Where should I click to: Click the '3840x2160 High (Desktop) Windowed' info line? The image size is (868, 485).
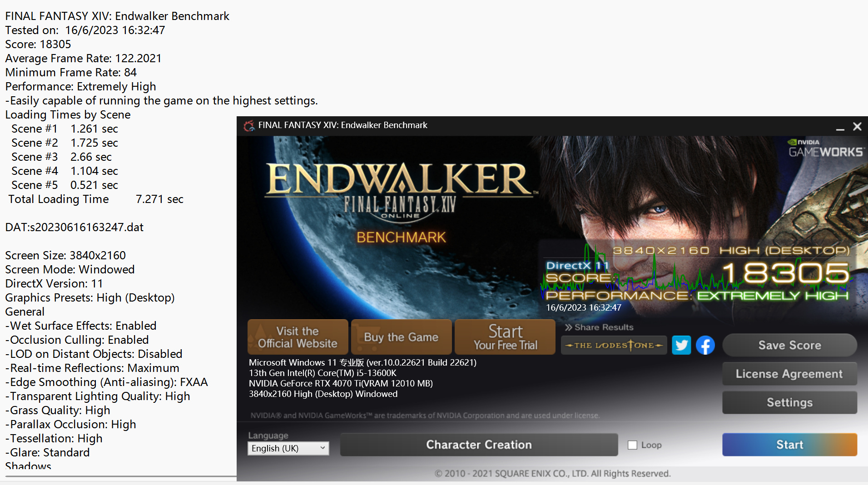point(323,394)
